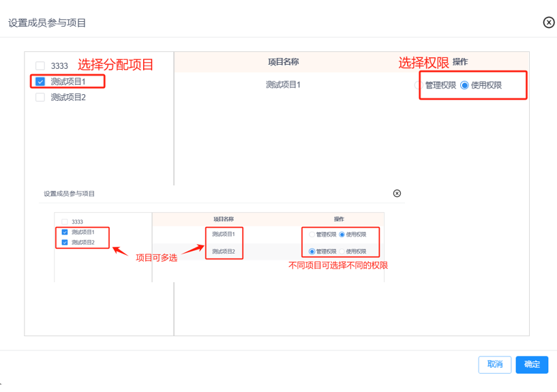
Task: Tick the 测试项目2 checkbox in top list
Action: coord(40,97)
